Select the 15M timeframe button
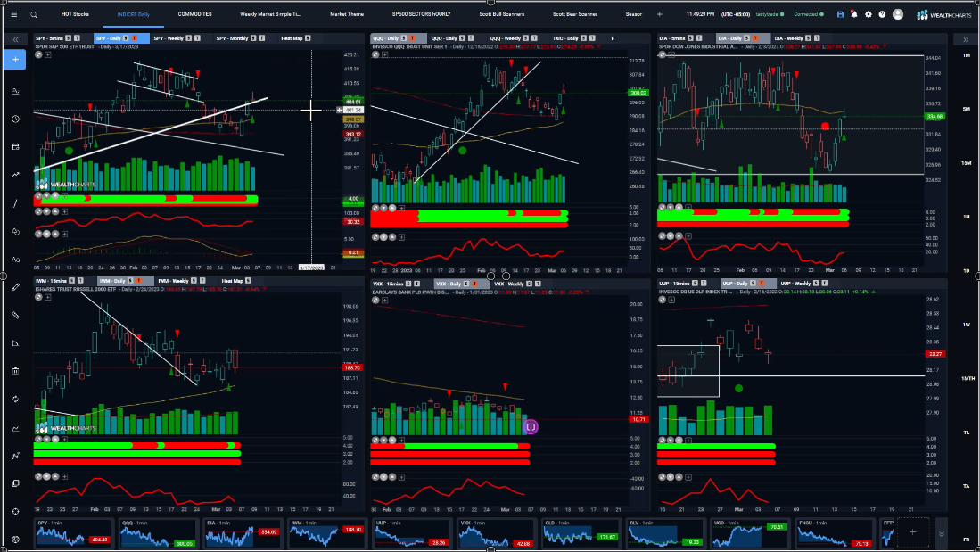This screenshot has height=552, width=980. tap(967, 163)
